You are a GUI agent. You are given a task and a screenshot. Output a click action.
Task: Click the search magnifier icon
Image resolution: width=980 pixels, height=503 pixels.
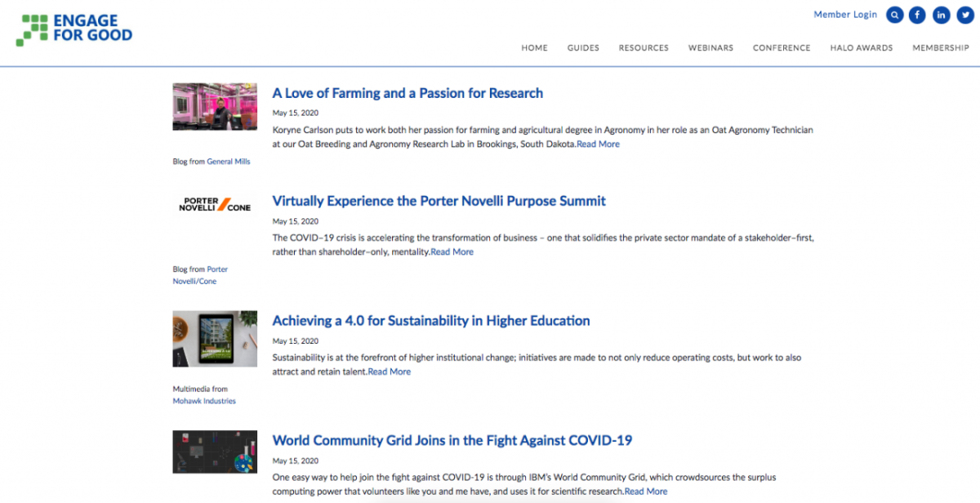pyautogui.click(x=895, y=15)
